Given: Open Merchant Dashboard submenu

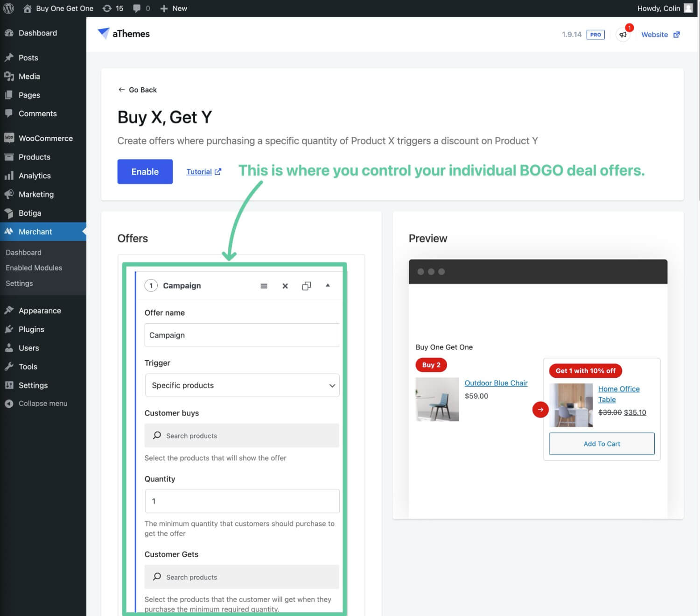Looking at the screenshot, I should click(x=23, y=253).
